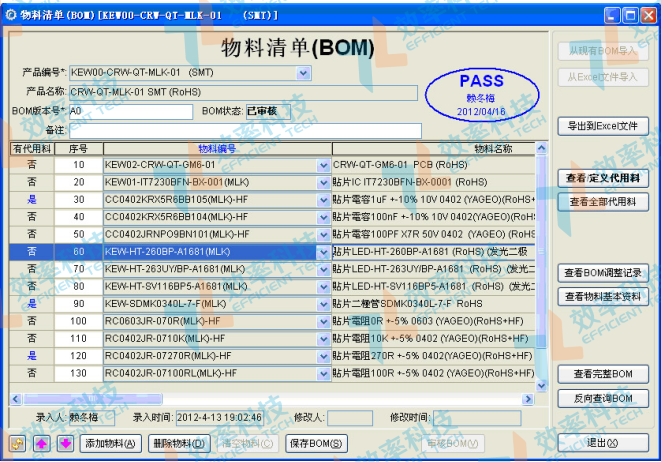Click the 物料编号 column header
Image resolution: width=661 pixels, height=462 pixels.
point(217,148)
